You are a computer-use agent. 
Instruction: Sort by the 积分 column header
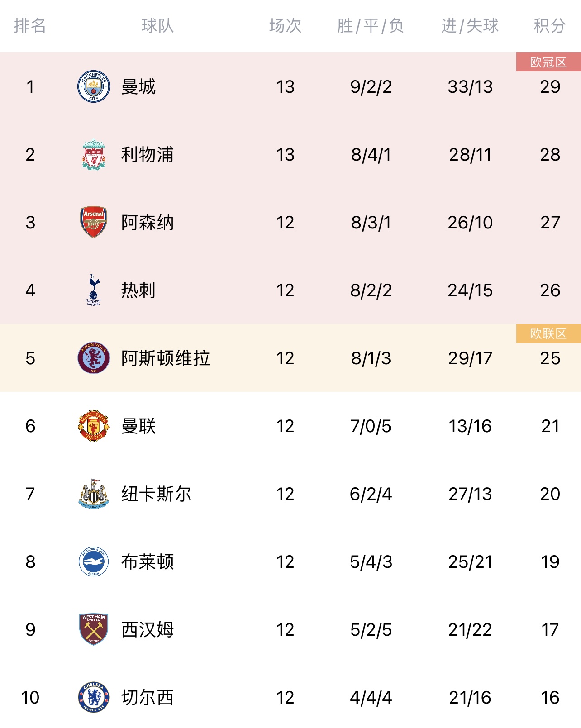(550, 26)
